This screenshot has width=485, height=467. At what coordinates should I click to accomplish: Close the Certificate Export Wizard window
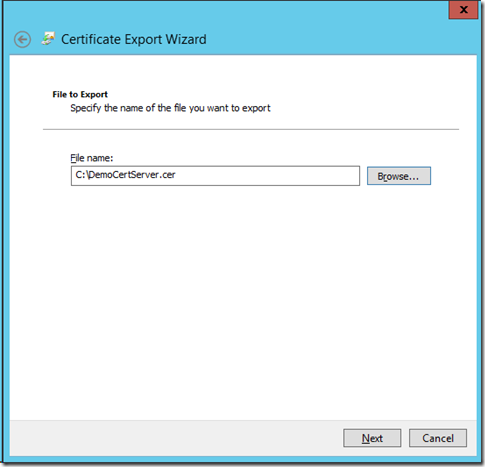click(x=463, y=10)
